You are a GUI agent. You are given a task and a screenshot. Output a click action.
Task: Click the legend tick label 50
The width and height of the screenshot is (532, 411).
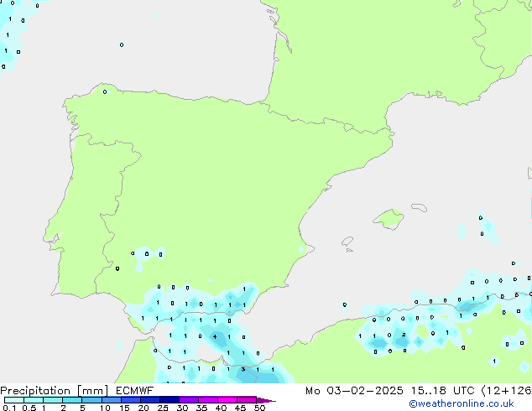260,408
